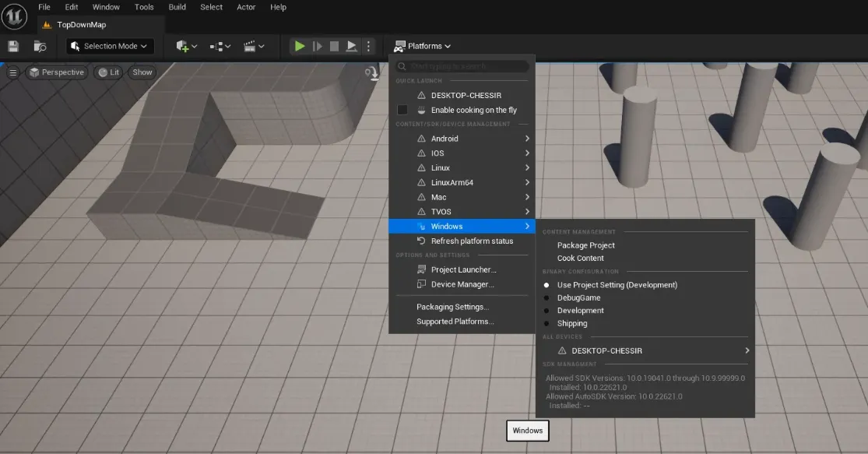Open the Platforms dropdown
868x454 pixels.
pos(423,46)
